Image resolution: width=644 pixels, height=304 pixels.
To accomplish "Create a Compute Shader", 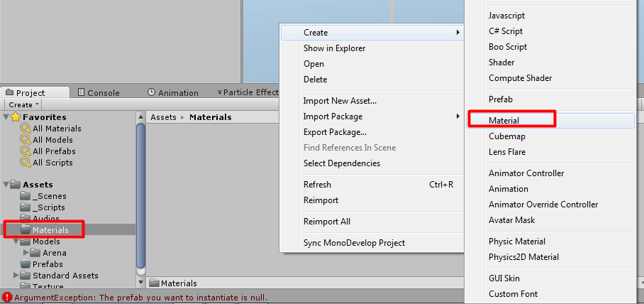I will (x=521, y=78).
